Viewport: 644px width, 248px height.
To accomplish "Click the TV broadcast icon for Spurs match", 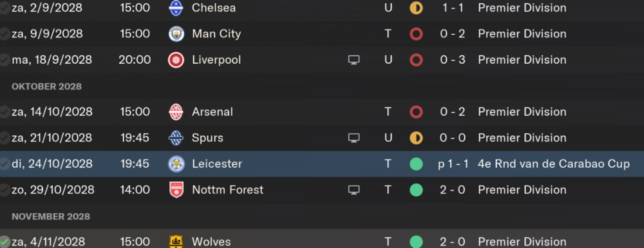I will (x=354, y=138).
